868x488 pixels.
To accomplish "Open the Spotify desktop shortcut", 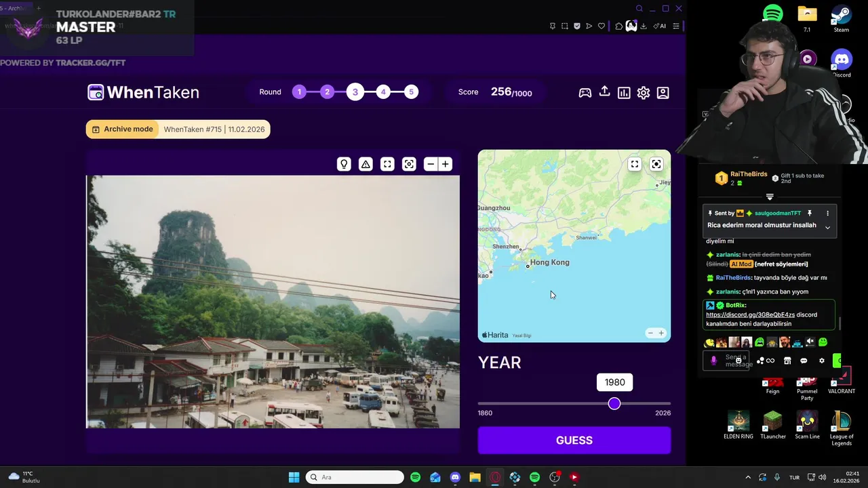I will (x=772, y=14).
